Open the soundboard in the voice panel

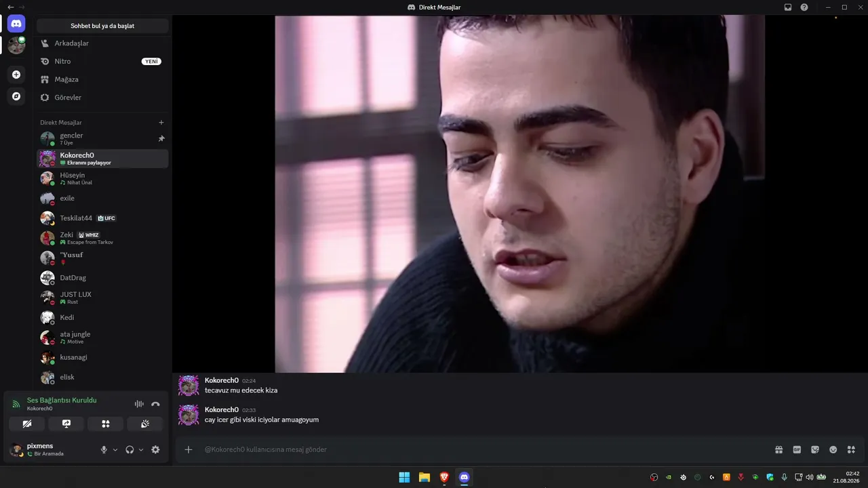145,424
